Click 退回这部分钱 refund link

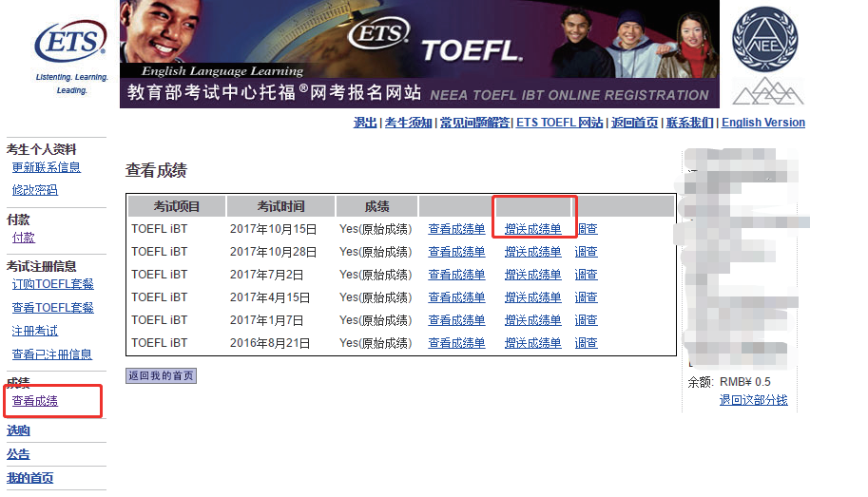tap(753, 399)
